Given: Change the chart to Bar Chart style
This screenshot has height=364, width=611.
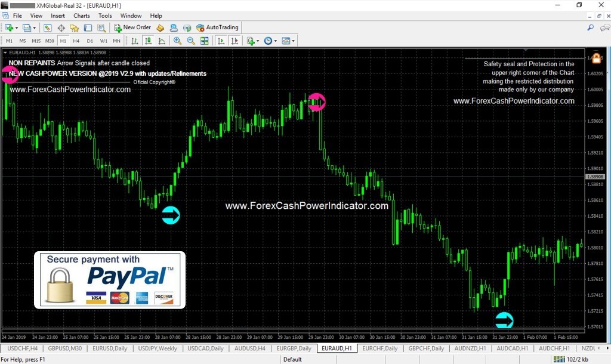Looking at the screenshot, I should pyautogui.click(x=135, y=41).
